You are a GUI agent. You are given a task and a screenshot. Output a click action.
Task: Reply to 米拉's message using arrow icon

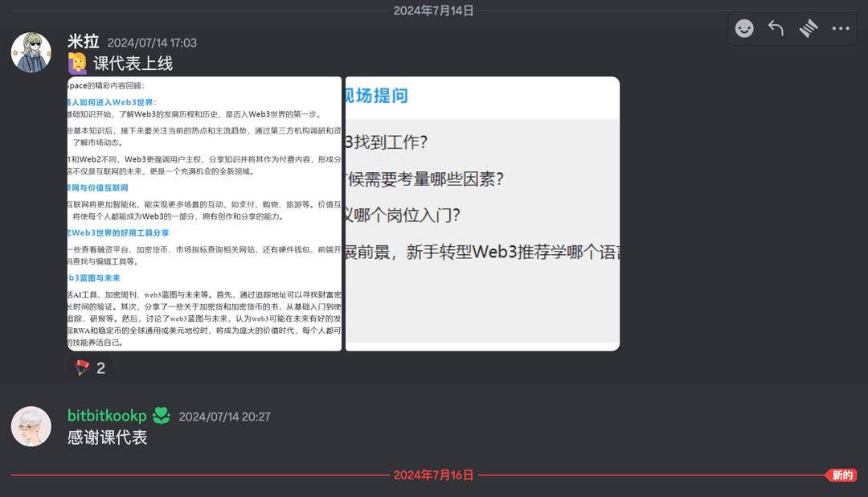coord(776,29)
